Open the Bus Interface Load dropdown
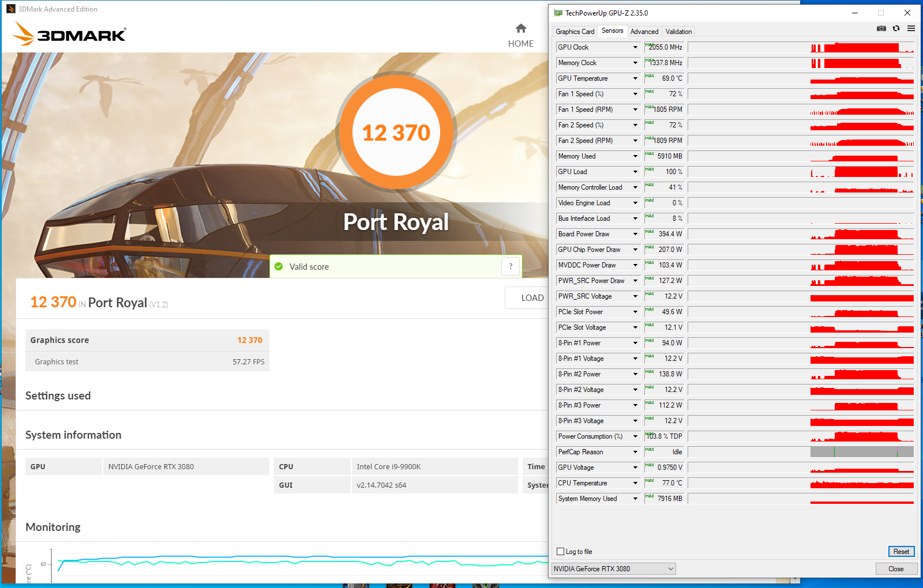This screenshot has height=588, width=923. 635,218
